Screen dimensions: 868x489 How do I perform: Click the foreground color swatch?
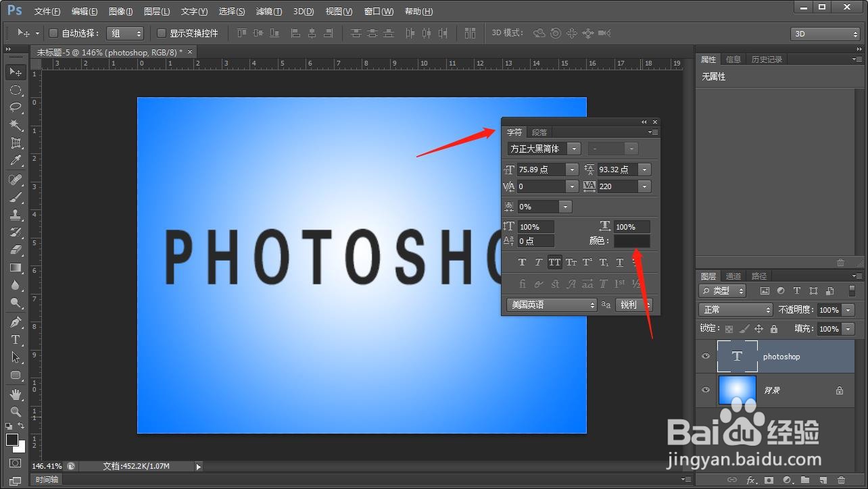(12, 440)
